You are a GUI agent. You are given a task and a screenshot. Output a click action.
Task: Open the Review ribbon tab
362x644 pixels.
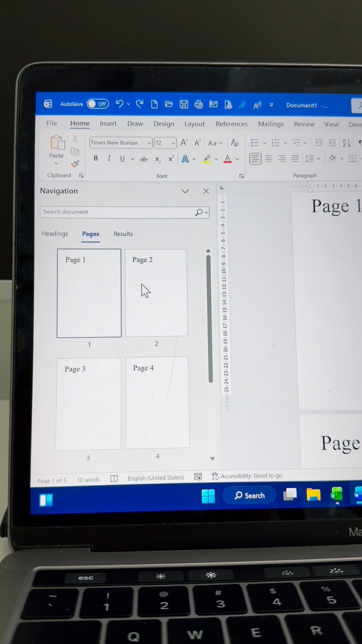pyautogui.click(x=304, y=124)
